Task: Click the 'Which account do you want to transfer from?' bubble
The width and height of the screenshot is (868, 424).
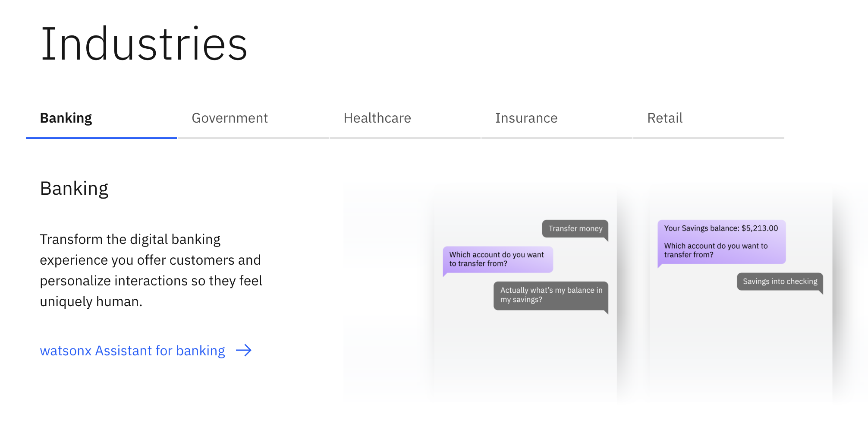Action: tap(497, 259)
